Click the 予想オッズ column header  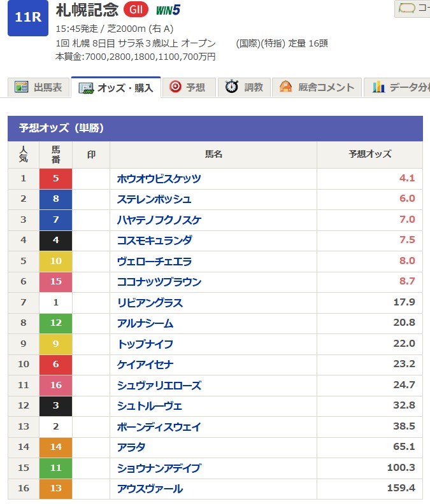[369, 155]
